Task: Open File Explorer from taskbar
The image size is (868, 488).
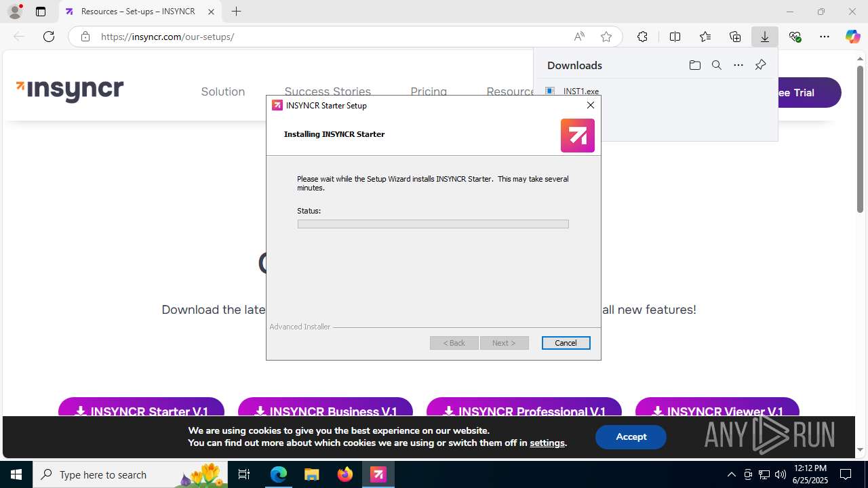Action: (x=311, y=474)
